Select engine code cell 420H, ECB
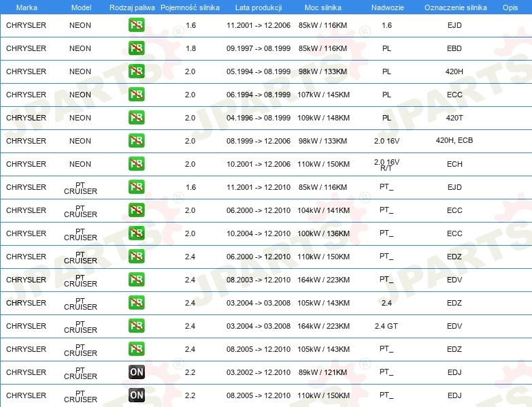 (x=454, y=140)
